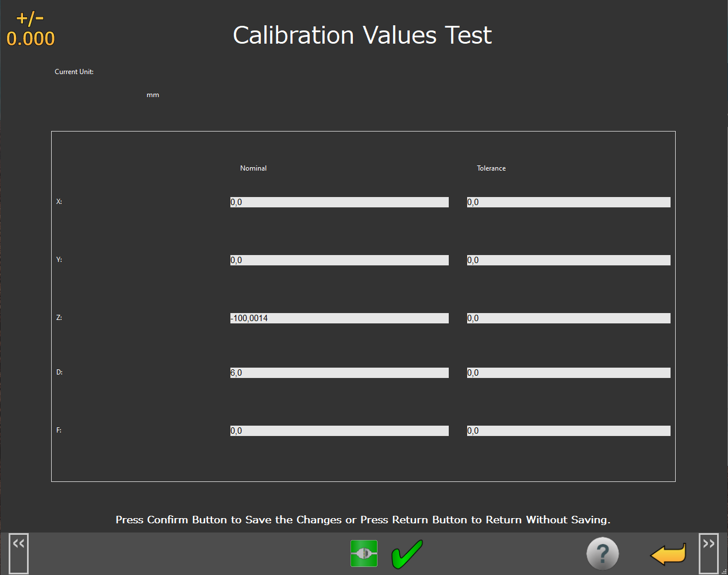Click the green probe connection icon
Screen dimensions: 728x575
364,554
